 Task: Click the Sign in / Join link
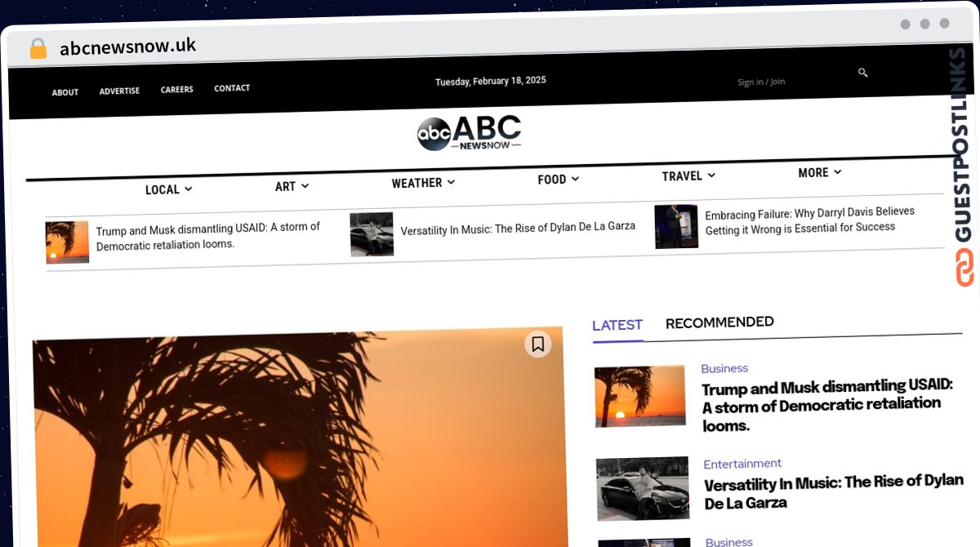coord(761,82)
